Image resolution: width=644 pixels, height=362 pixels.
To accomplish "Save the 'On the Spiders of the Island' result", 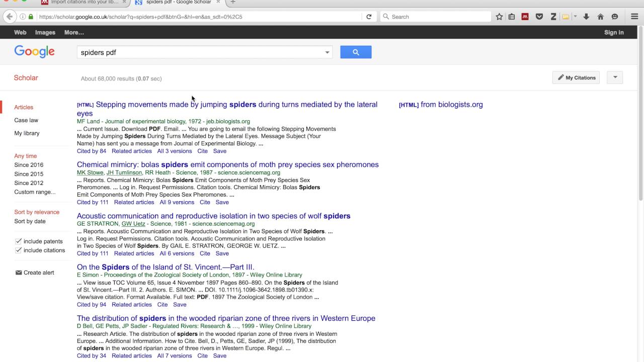I will tap(180, 305).
